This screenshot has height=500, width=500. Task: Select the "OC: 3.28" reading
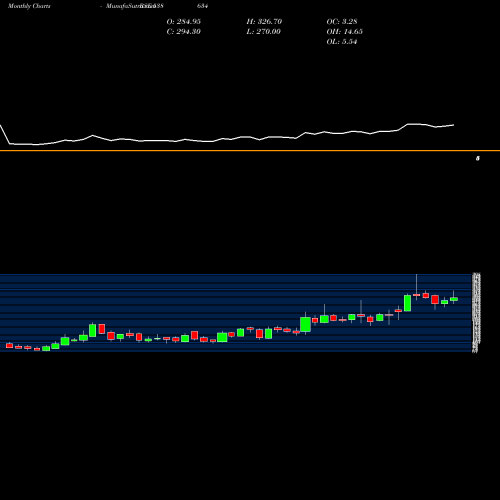coord(342,21)
